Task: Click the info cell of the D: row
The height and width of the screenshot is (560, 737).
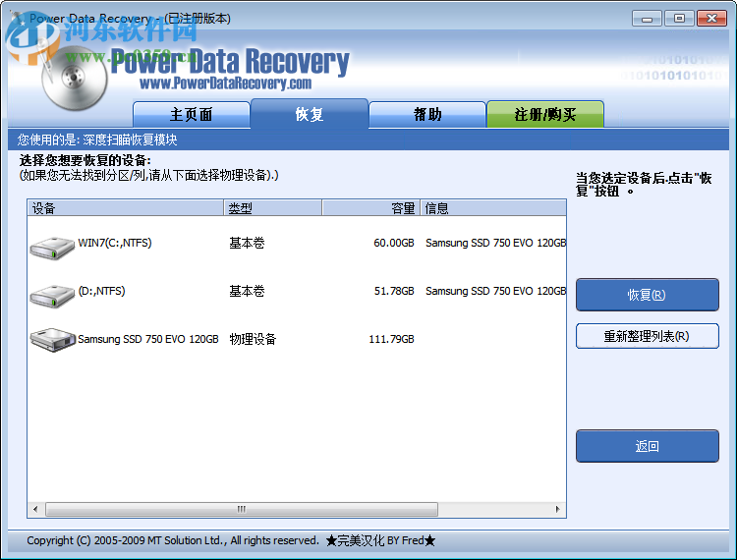Action: (495, 291)
